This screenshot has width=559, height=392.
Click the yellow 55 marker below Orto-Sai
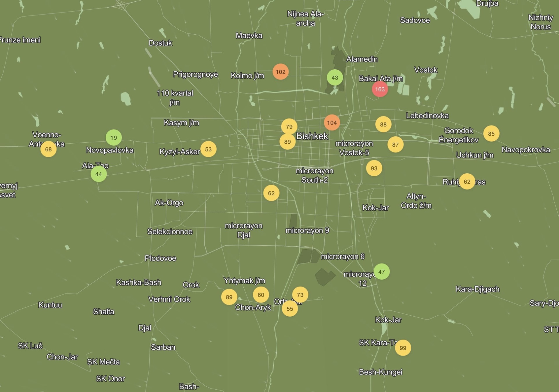point(290,309)
